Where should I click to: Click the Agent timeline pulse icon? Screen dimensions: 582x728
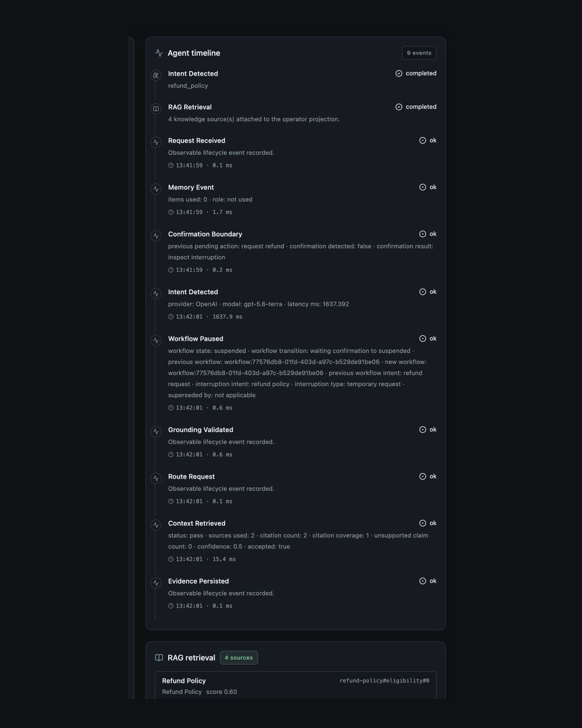(x=159, y=53)
